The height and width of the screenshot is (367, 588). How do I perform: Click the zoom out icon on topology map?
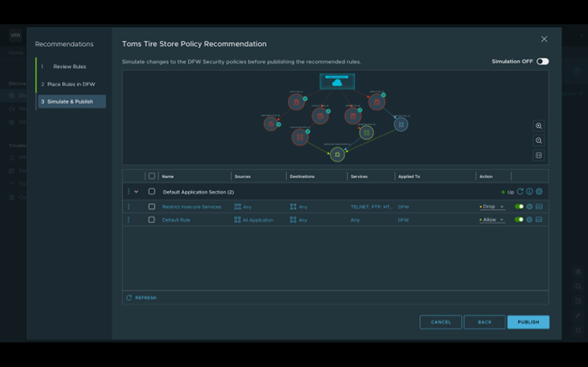(x=538, y=140)
